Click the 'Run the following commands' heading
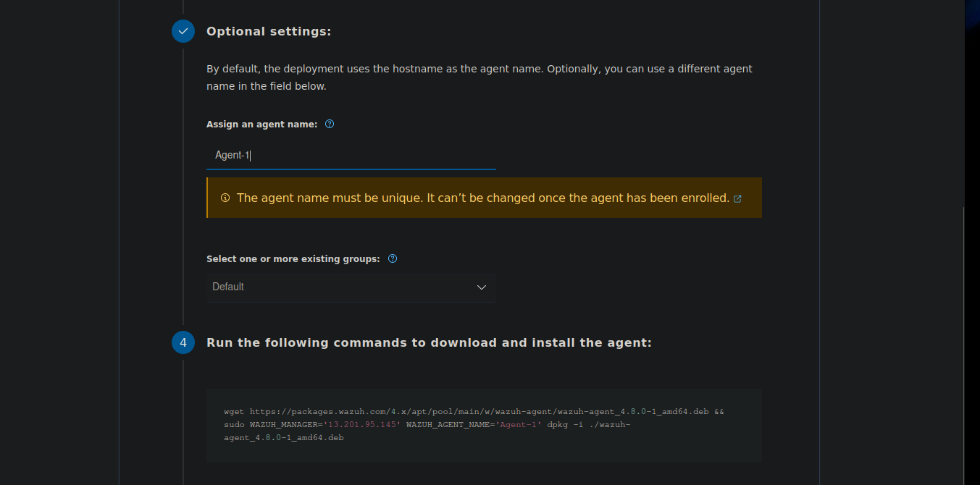This screenshot has width=980, height=485. (430, 342)
